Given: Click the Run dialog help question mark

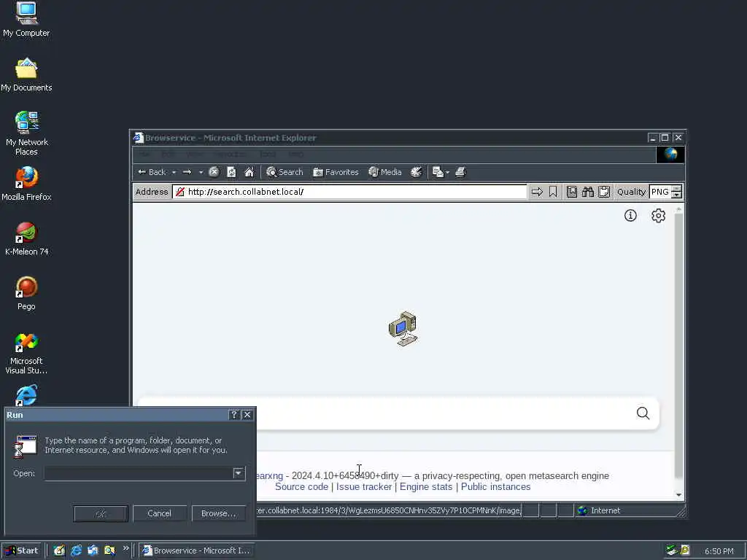Looking at the screenshot, I should pyautogui.click(x=234, y=415).
